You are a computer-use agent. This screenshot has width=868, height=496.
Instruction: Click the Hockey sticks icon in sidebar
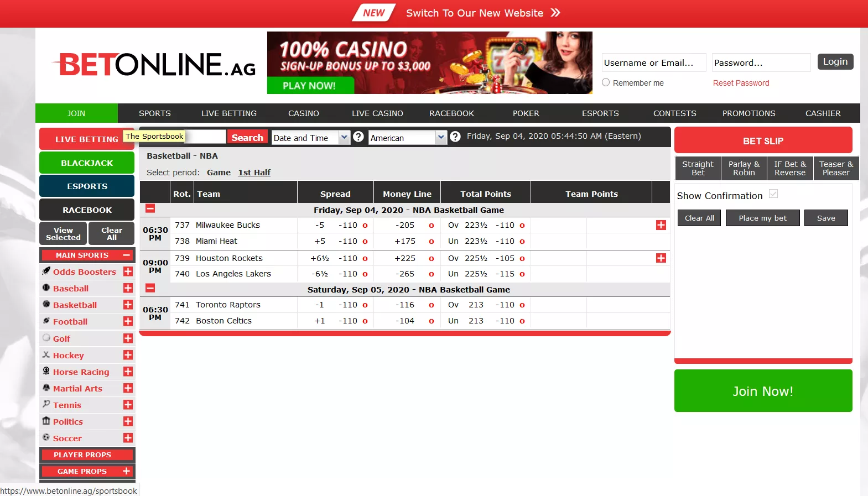[x=46, y=354]
